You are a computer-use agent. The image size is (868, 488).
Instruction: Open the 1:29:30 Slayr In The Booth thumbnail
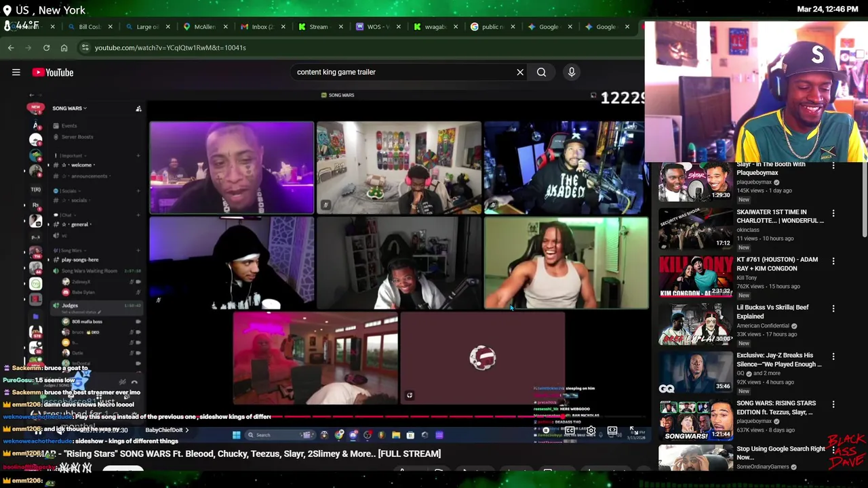[696, 182]
